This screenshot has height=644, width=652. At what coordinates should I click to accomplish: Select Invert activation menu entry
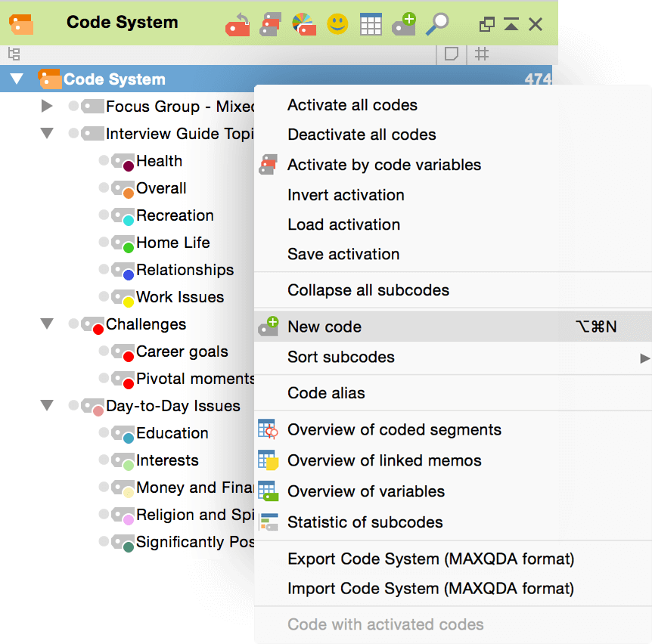click(x=452, y=195)
